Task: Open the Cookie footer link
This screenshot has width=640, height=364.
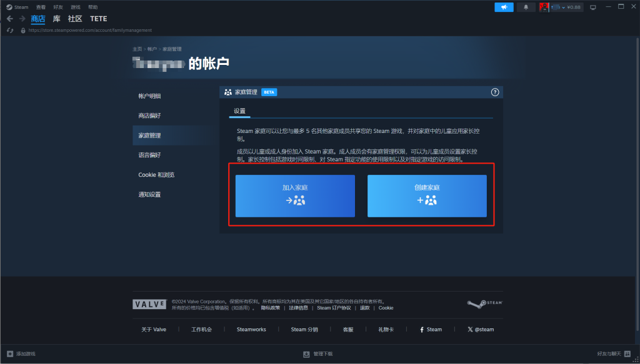Action: coord(386,308)
